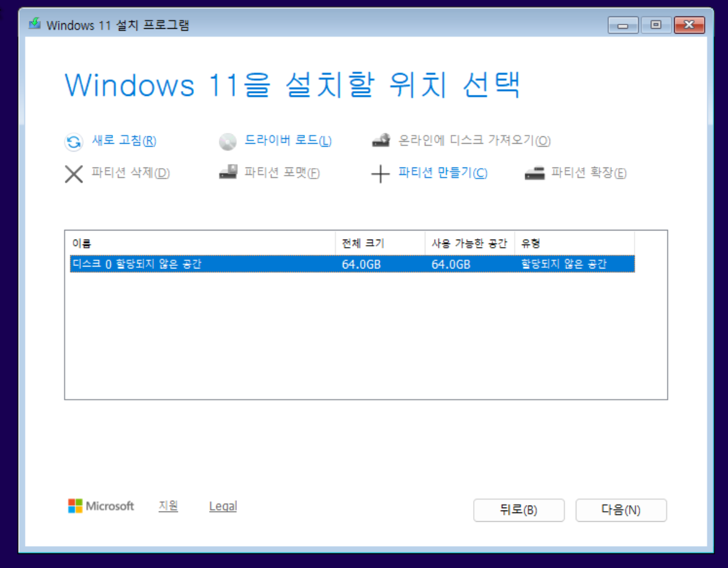Click the 파티션 포맷(F) text
The image size is (728, 568).
(282, 173)
